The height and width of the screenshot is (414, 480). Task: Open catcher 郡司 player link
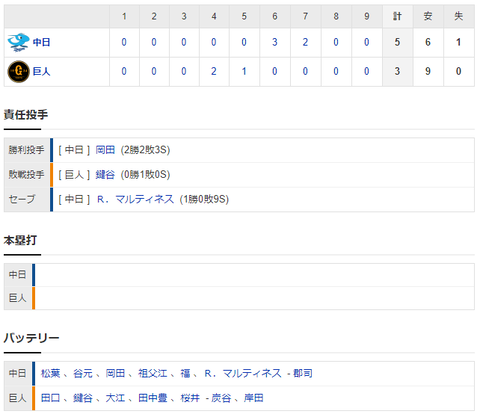click(x=303, y=373)
